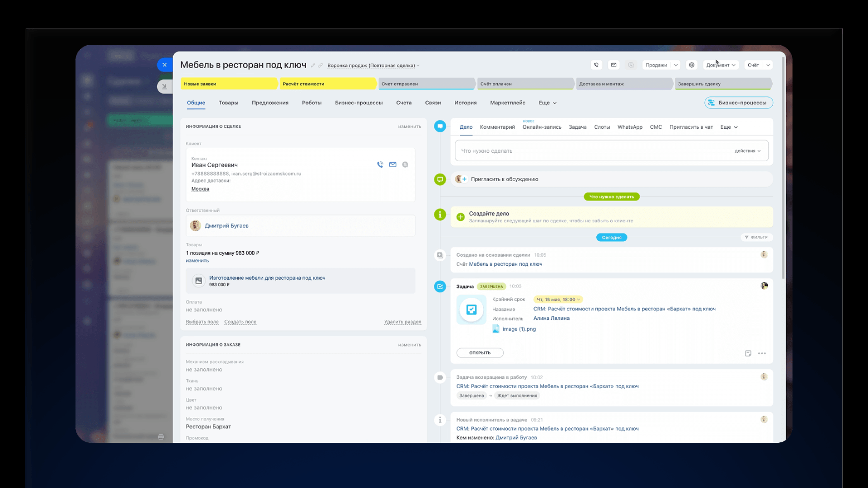
Task: Change deadline Чт, 15 мая, 18:00 dropdown
Action: [x=558, y=300]
